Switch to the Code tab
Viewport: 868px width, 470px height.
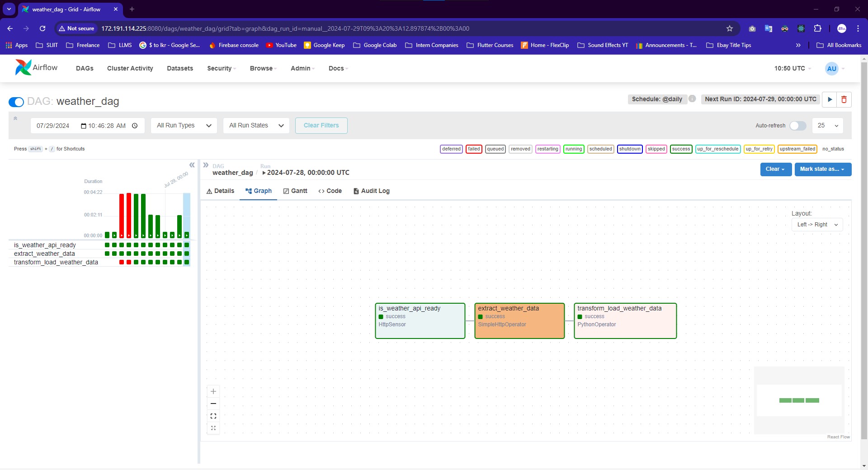[x=330, y=191]
